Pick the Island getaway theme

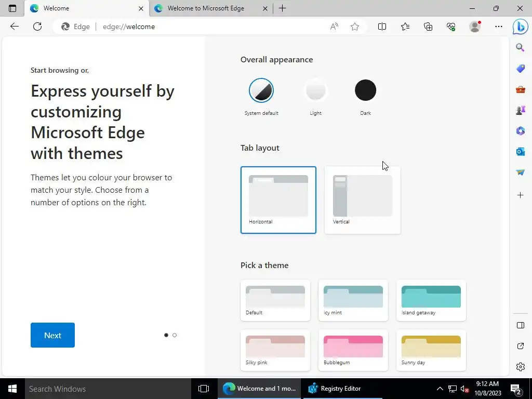click(431, 300)
